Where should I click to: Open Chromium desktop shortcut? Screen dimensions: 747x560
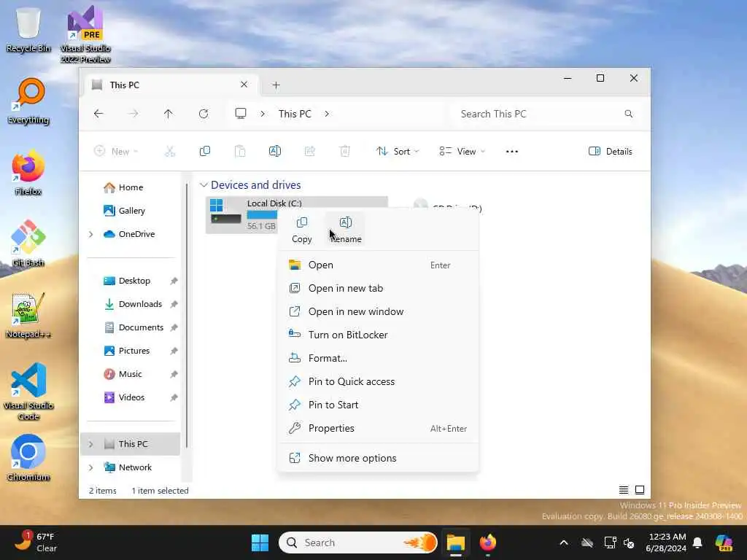28,458
